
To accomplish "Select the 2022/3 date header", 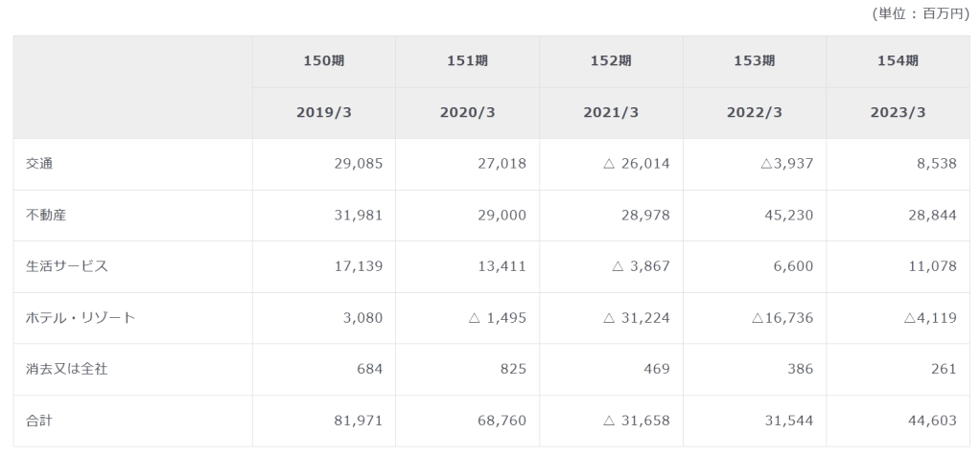I will (755, 113).
